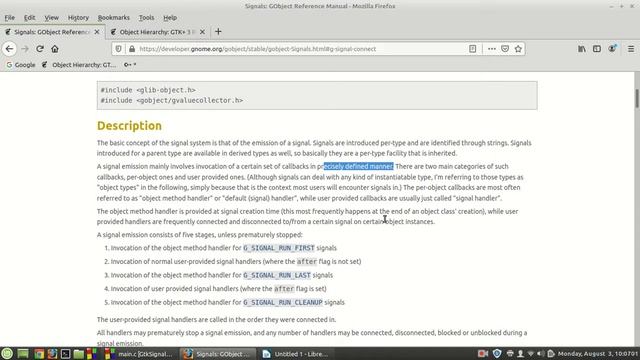Open the Firefox home page
The image size is (640, 360).
coord(55,49)
